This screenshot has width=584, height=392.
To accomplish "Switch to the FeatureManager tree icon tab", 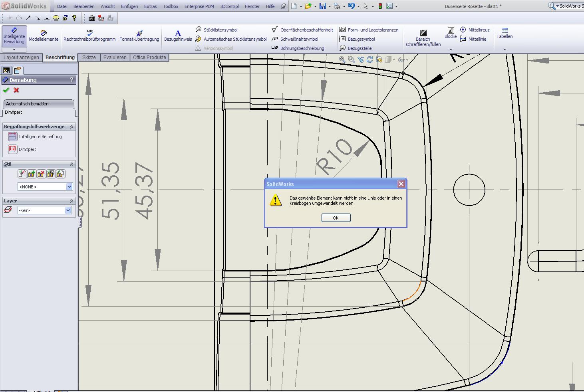I will coord(6,70).
